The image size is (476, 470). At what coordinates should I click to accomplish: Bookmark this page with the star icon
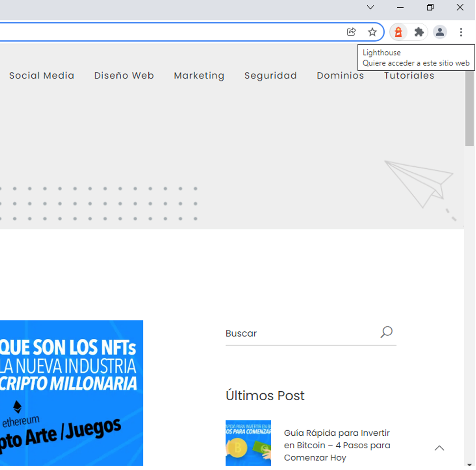(372, 32)
